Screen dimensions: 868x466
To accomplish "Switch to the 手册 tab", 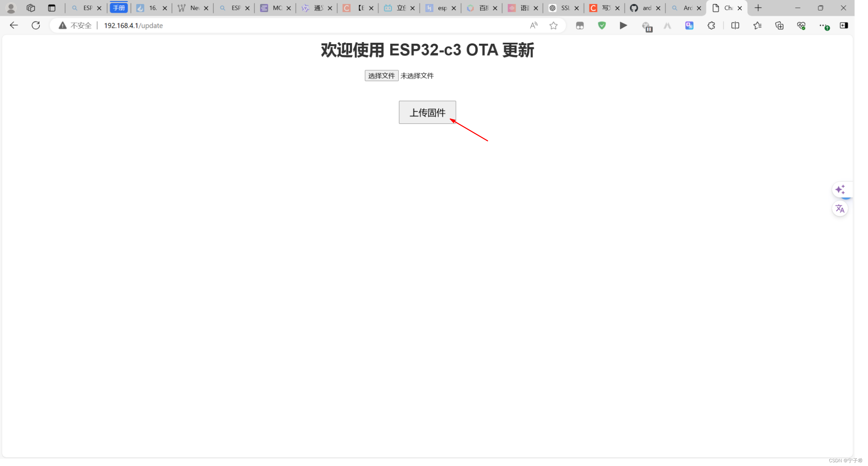I will tap(119, 8).
